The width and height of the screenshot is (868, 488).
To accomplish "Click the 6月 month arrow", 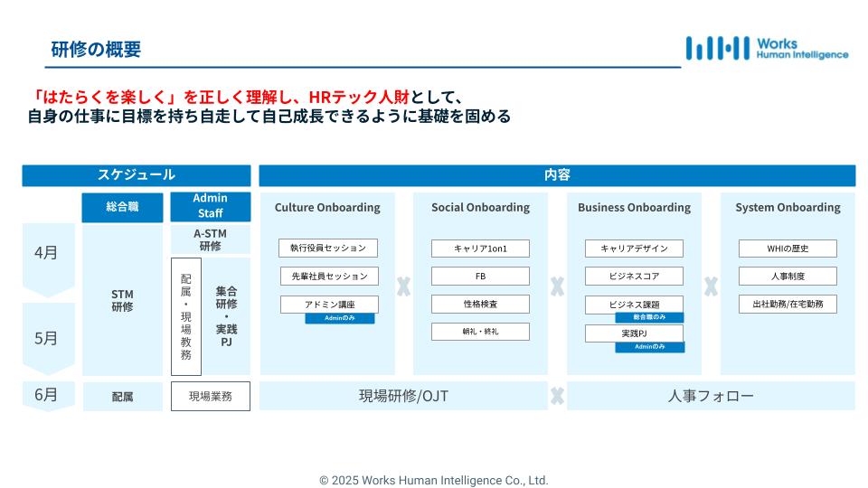I will point(48,396).
